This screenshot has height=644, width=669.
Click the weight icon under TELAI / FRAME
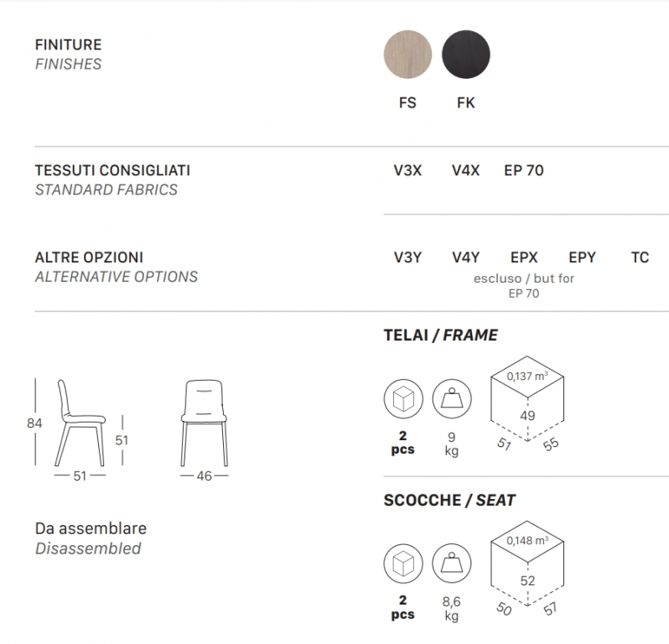452,399
